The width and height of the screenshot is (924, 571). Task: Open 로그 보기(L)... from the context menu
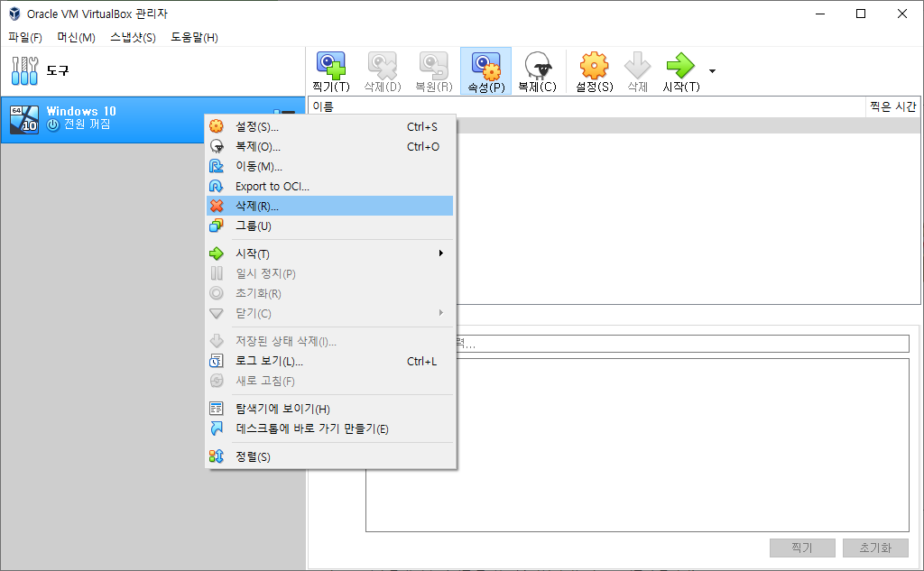[x=330, y=361]
